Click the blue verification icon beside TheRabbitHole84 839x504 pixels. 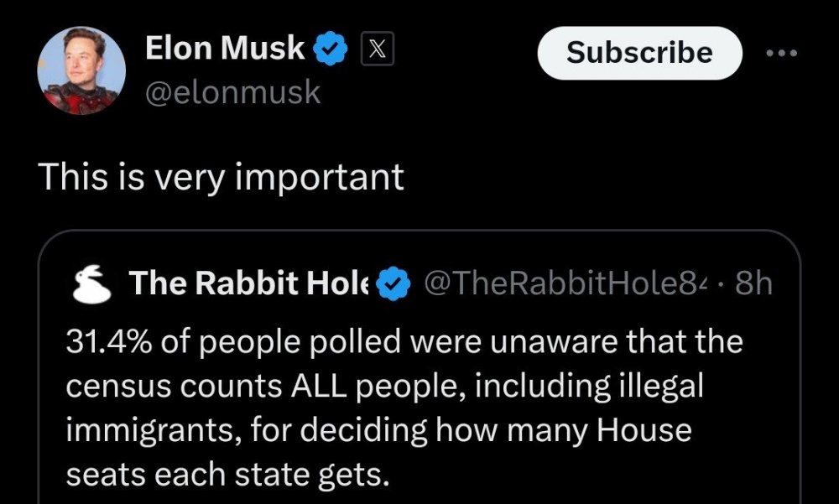click(x=391, y=283)
